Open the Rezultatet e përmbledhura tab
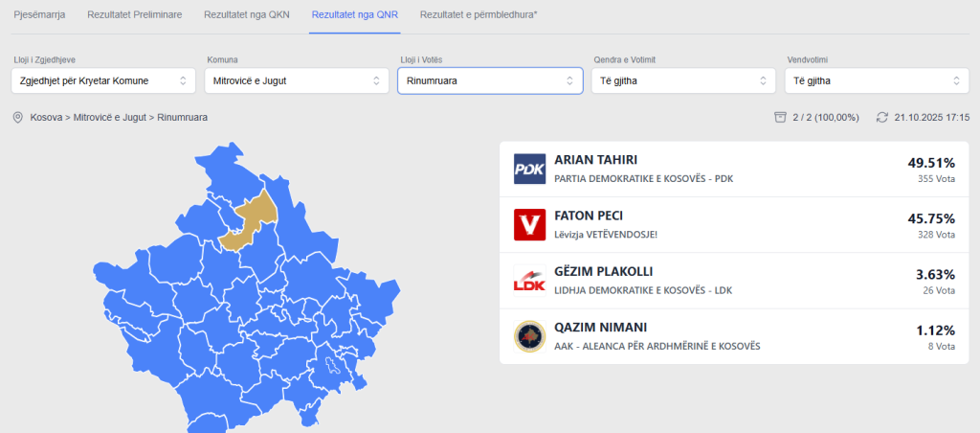 pos(478,15)
